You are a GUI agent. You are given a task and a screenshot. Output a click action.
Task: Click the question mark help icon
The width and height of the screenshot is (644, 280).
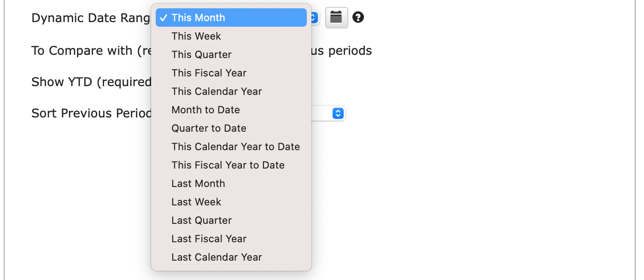[x=358, y=17]
